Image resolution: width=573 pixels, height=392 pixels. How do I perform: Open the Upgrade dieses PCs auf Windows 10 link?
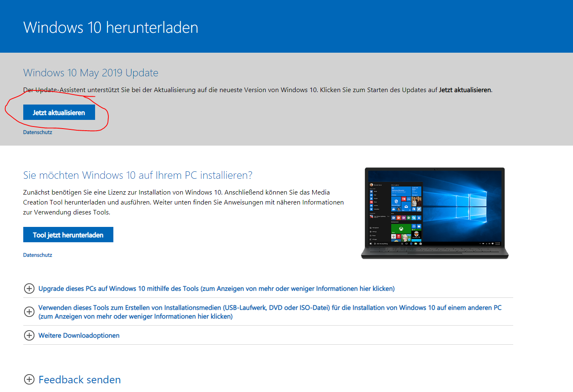tap(216, 288)
